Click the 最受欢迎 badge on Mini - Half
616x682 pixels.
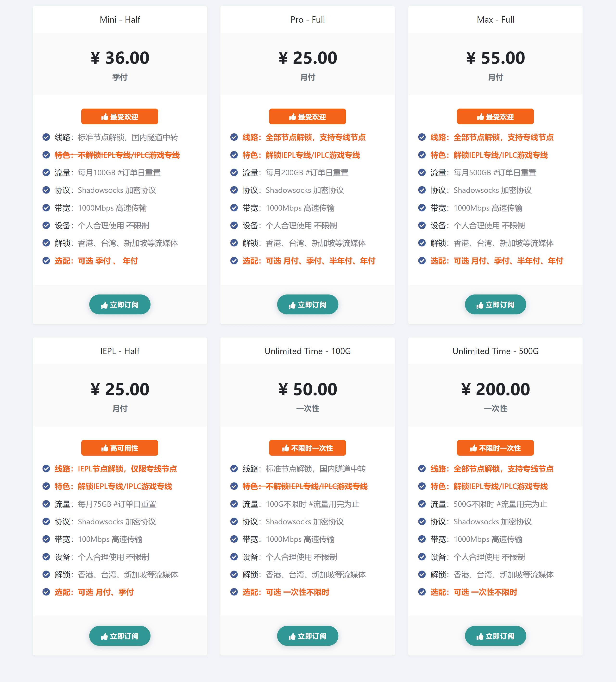pyautogui.click(x=120, y=117)
